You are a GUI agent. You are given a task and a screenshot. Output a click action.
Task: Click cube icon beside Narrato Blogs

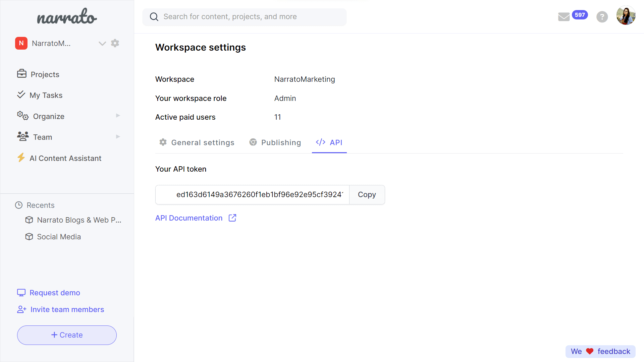point(29,220)
